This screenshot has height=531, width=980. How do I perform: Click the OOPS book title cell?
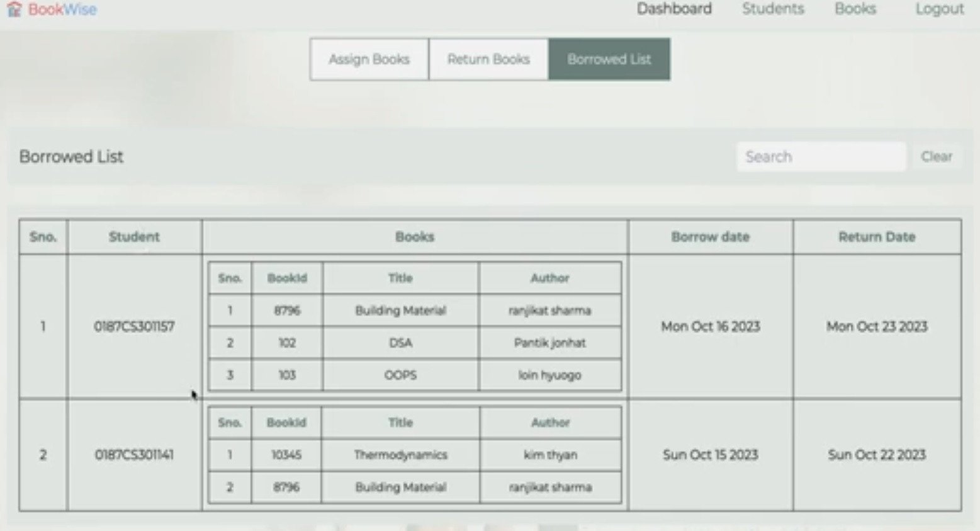point(400,375)
